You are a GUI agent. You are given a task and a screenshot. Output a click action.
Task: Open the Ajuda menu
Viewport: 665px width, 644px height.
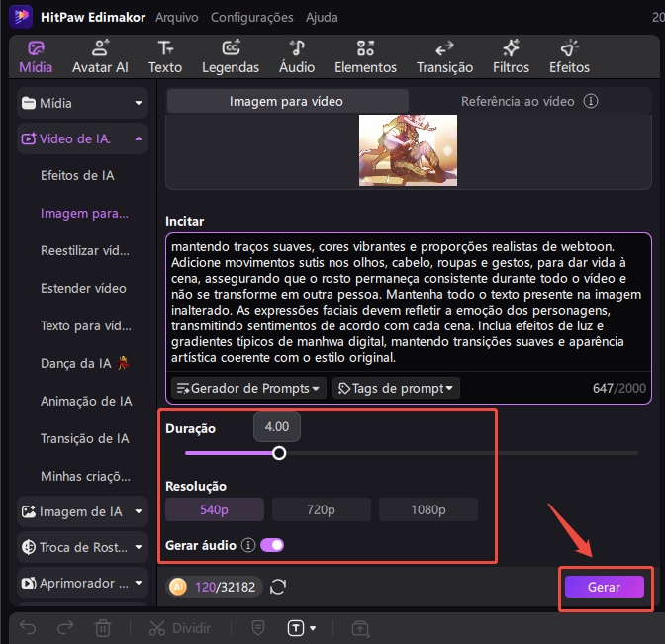322,18
